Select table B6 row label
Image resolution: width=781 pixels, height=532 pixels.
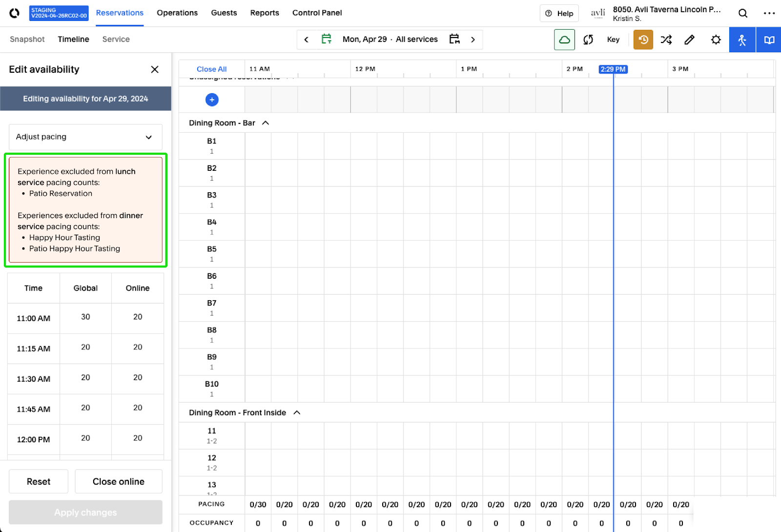[x=211, y=281]
